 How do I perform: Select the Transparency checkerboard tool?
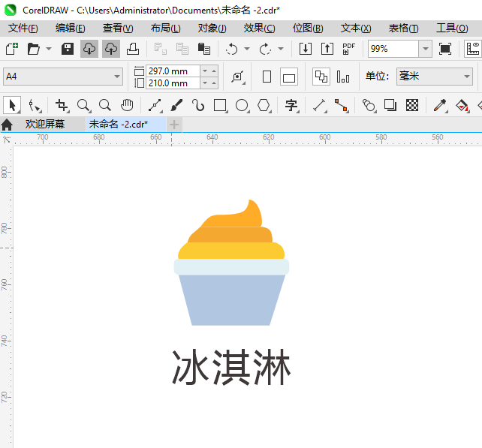tap(412, 105)
